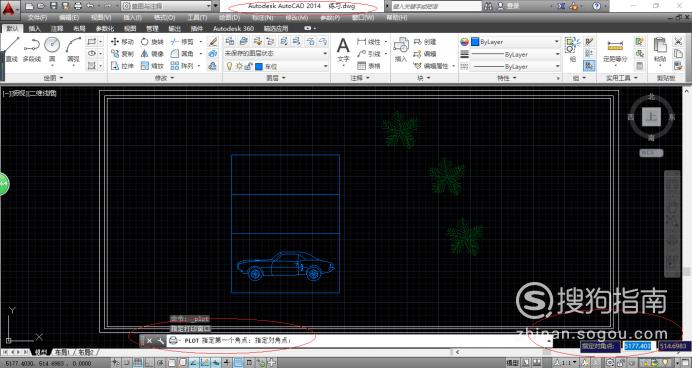Open the ByLayer color dropdown

coord(515,42)
